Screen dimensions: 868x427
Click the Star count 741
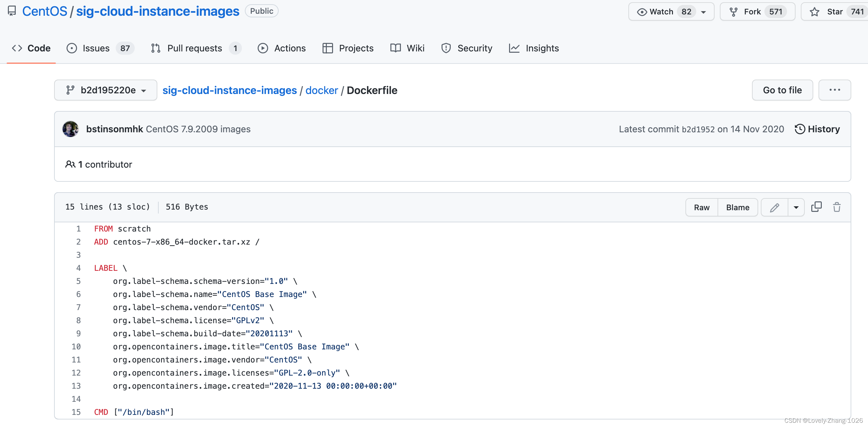857,12
